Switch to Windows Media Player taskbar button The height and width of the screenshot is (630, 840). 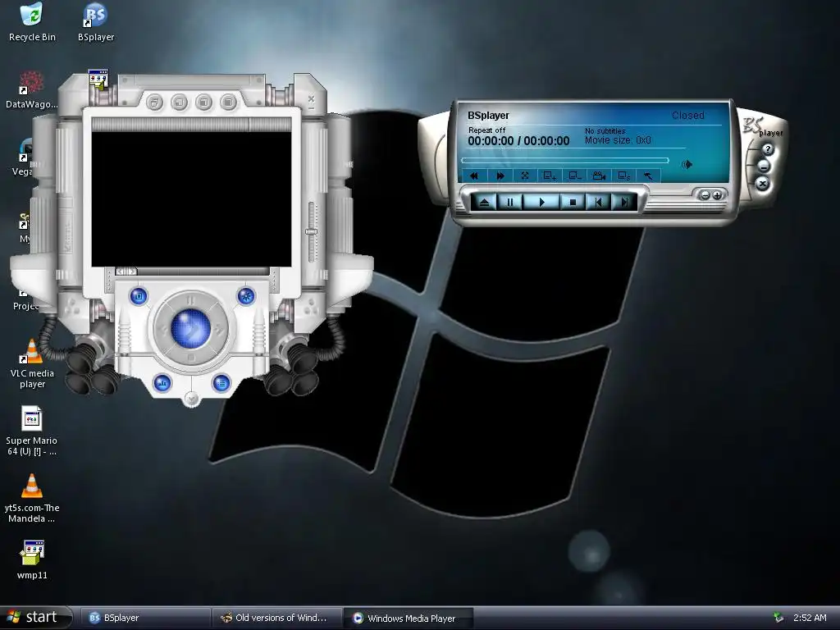(409, 619)
